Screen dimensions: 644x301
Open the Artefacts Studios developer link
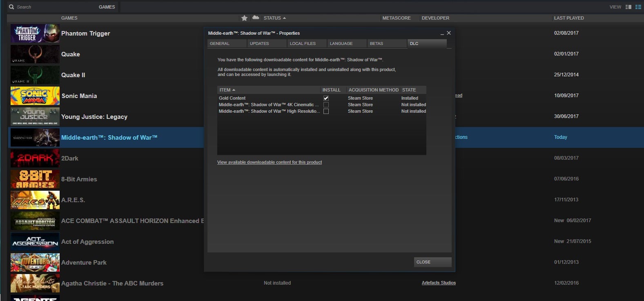point(439,283)
